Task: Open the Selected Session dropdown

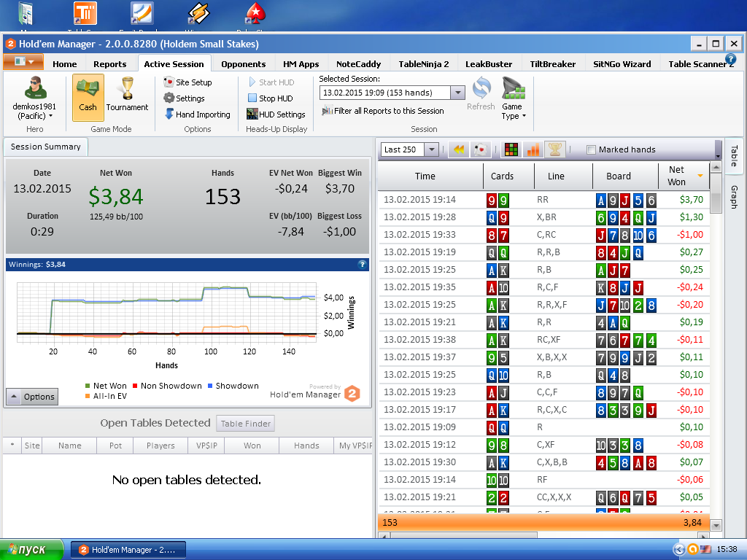Action: pyautogui.click(x=457, y=93)
